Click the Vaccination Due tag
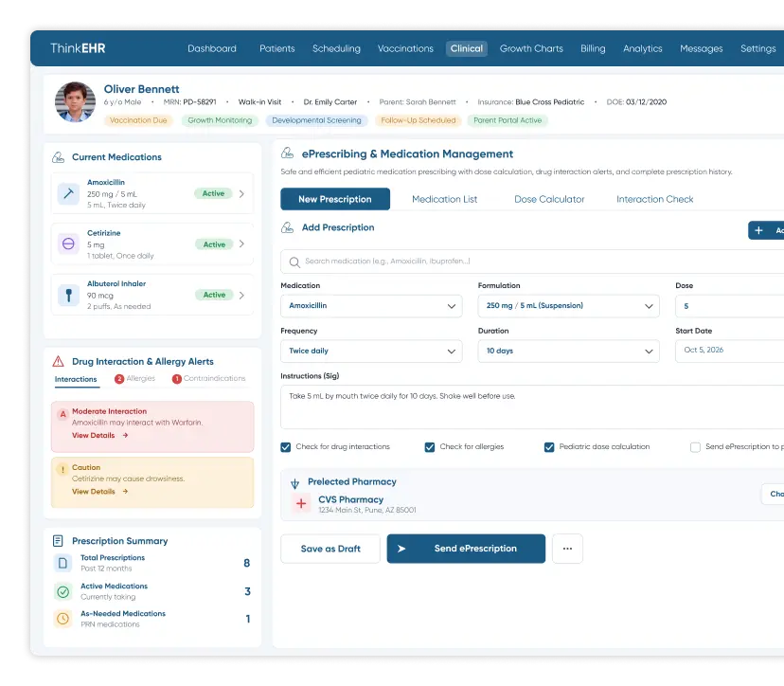This screenshot has width=784, height=686. (138, 120)
